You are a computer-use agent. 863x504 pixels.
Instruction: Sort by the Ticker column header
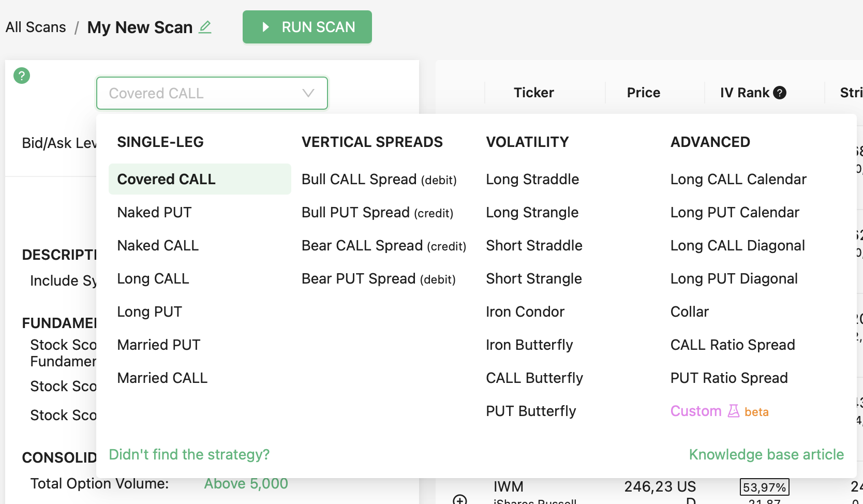point(533,93)
